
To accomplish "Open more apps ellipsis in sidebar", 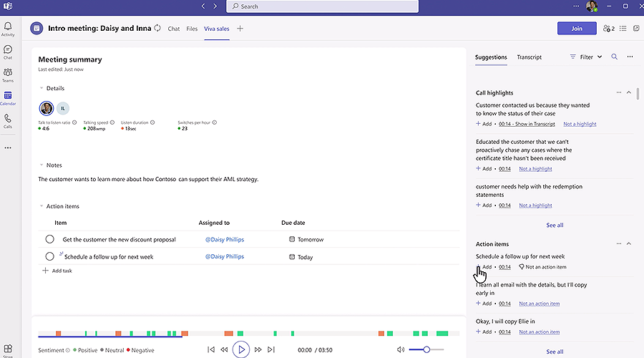I will point(8,147).
